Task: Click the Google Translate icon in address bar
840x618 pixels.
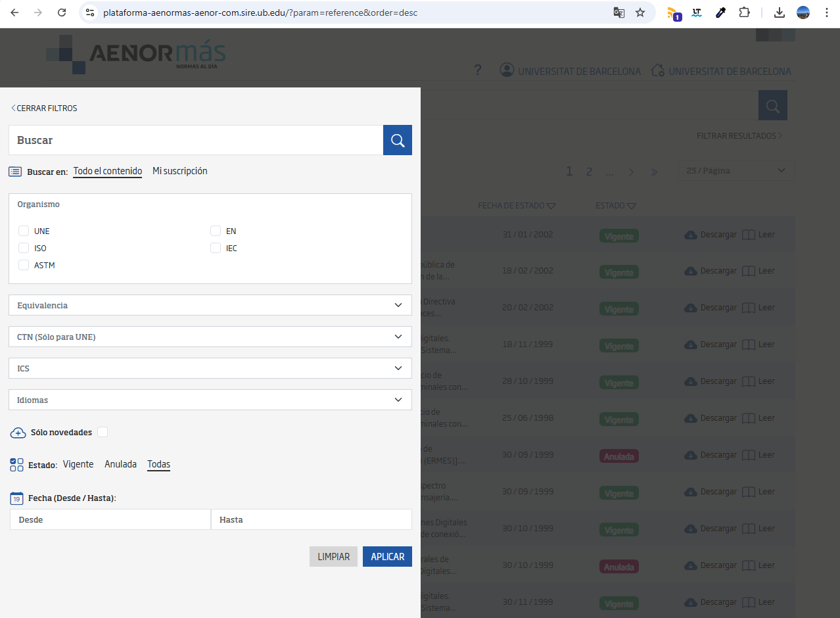Action: coord(618,12)
